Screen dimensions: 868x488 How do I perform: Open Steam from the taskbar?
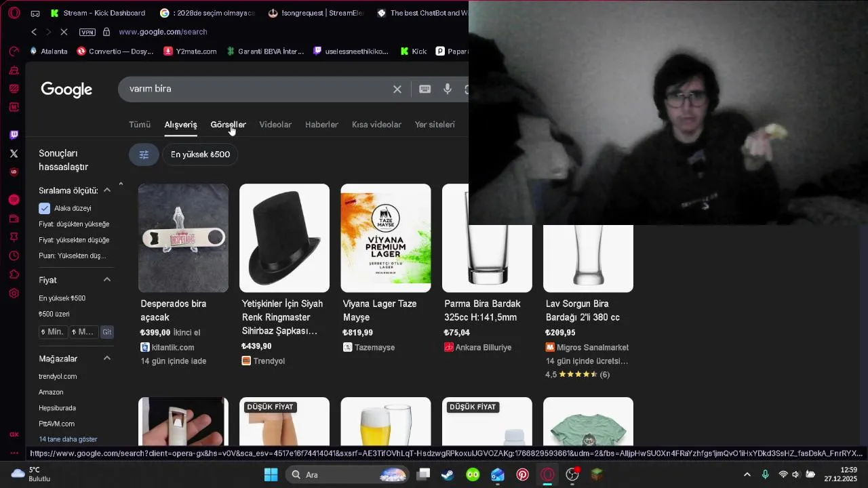[x=448, y=474]
